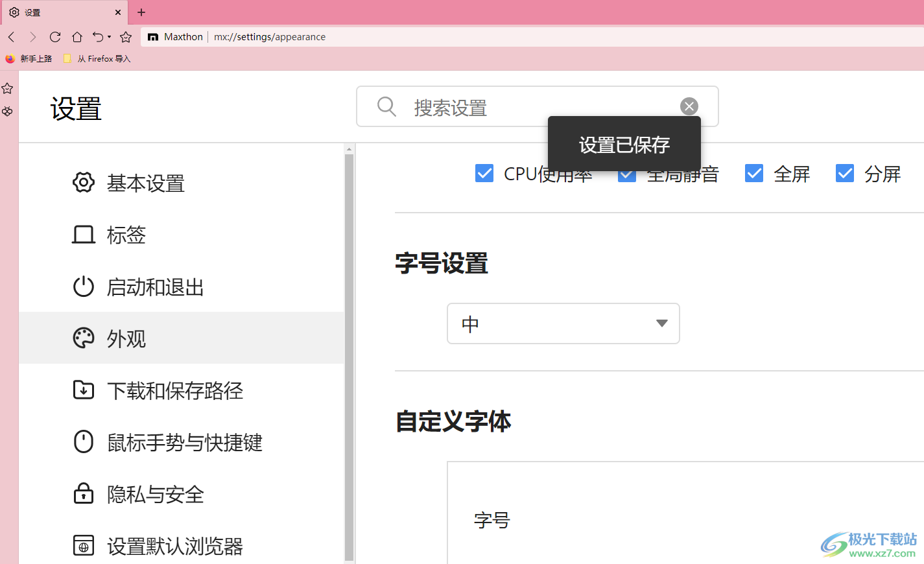Click the magnifier icon in settings search
924x564 pixels.
tap(386, 106)
